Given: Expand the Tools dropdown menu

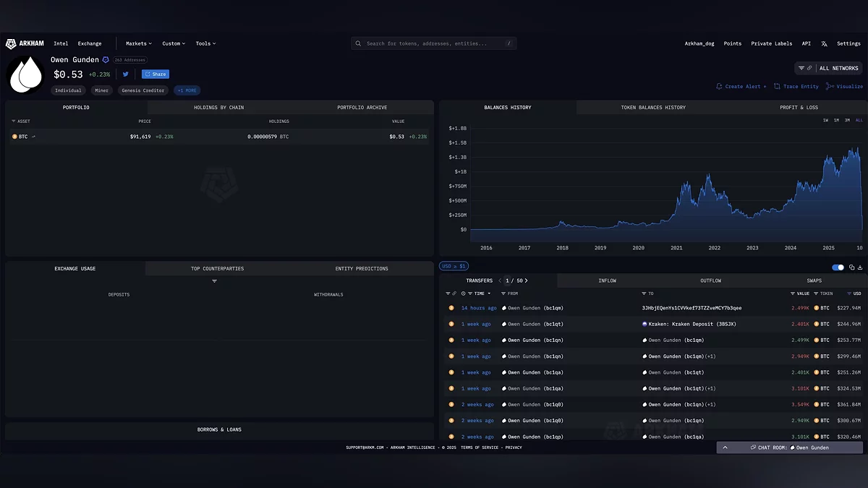Looking at the screenshot, I should (205, 43).
